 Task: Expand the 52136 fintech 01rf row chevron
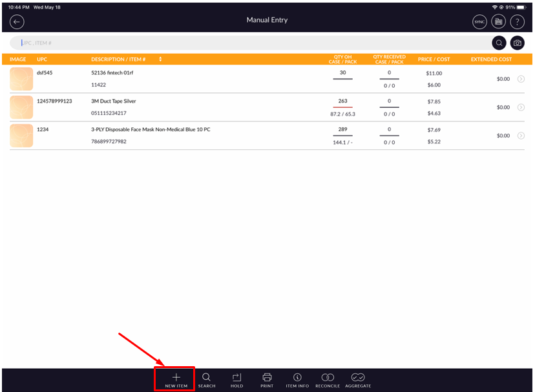pyautogui.click(x=521, y=79)
